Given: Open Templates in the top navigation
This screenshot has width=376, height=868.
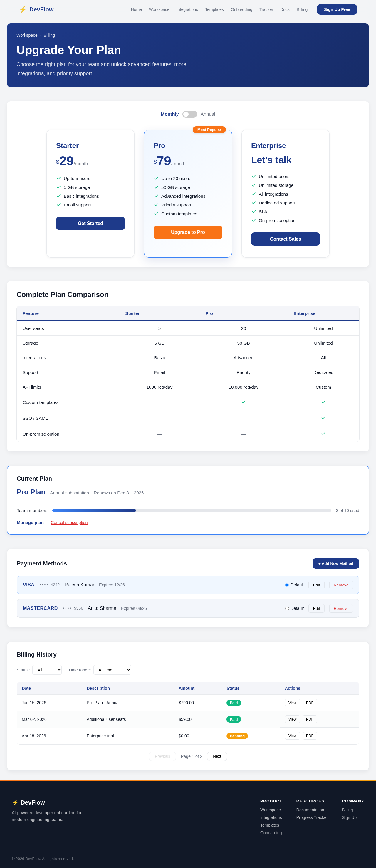Looking at the screenshot, I should [x=214, y=9].
